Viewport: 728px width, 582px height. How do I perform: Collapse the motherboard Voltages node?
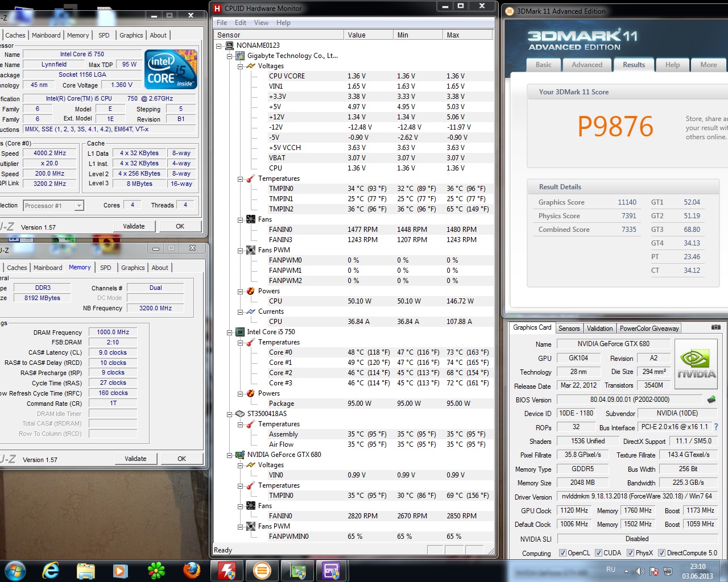point(240,66)
